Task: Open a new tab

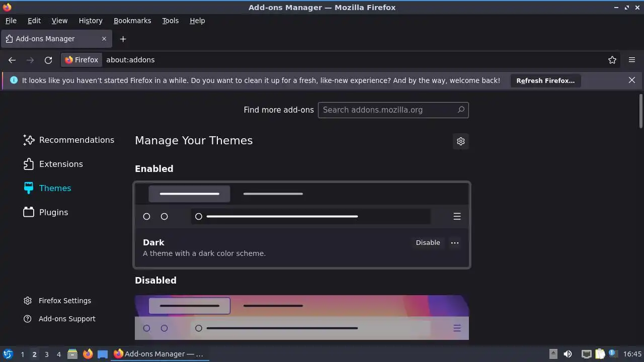Action: point(123,39)
